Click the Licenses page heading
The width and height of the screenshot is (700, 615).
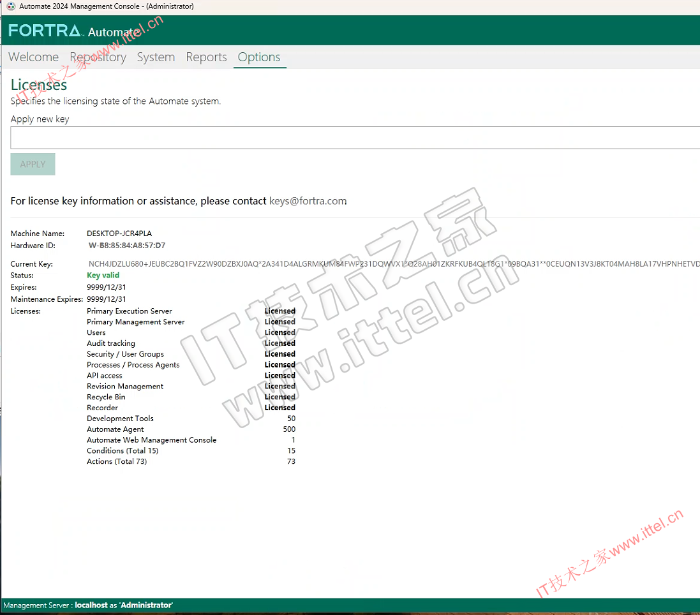pyautogui.click(x=39, y=85)
